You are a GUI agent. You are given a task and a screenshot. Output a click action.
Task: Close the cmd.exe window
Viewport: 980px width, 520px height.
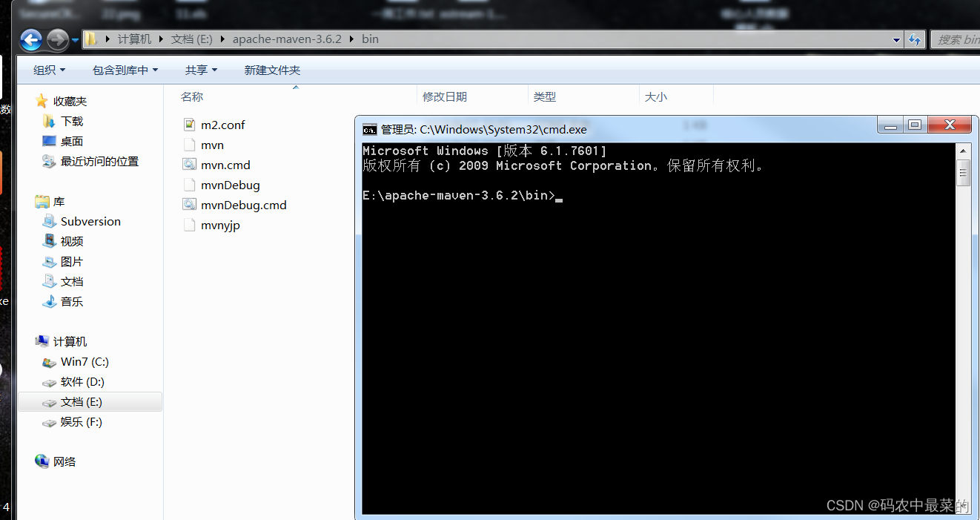949,125
